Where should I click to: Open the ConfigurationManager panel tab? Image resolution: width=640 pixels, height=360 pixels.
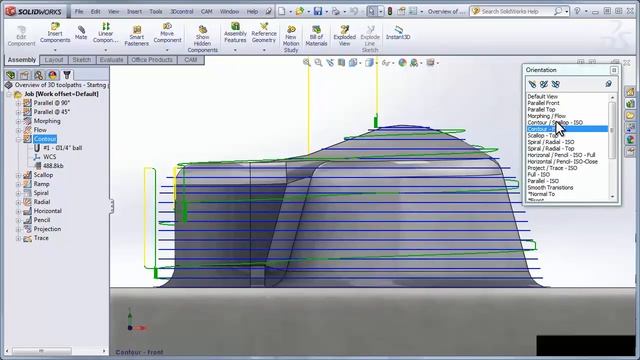(x=38, y=75)
